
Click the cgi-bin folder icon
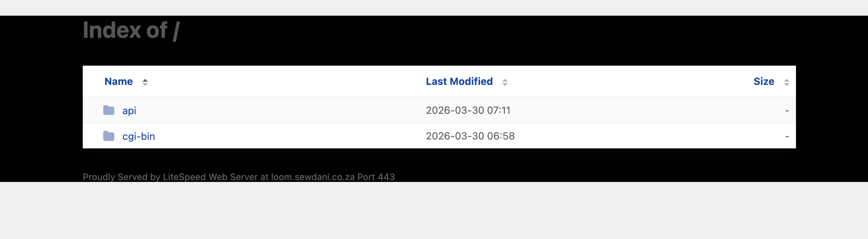coord(109,136)
